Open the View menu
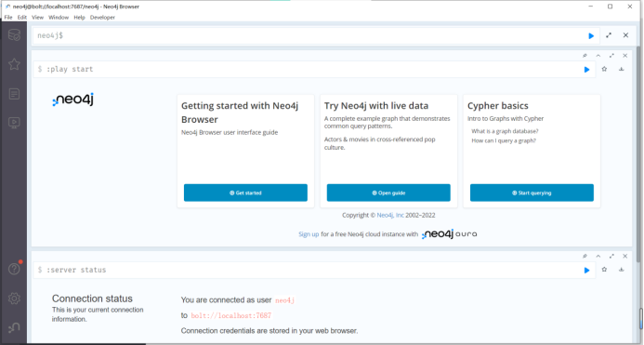 point(37,18)
